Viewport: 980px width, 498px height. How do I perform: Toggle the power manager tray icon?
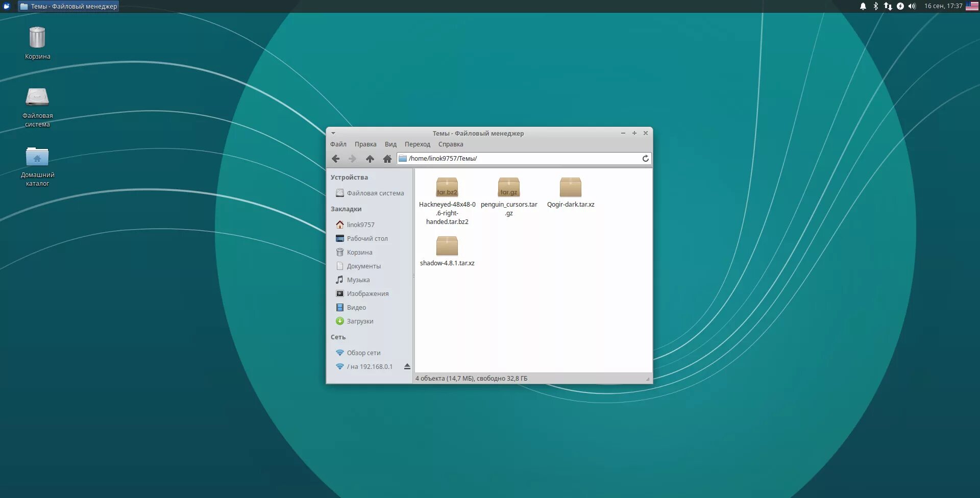(899, 6)
